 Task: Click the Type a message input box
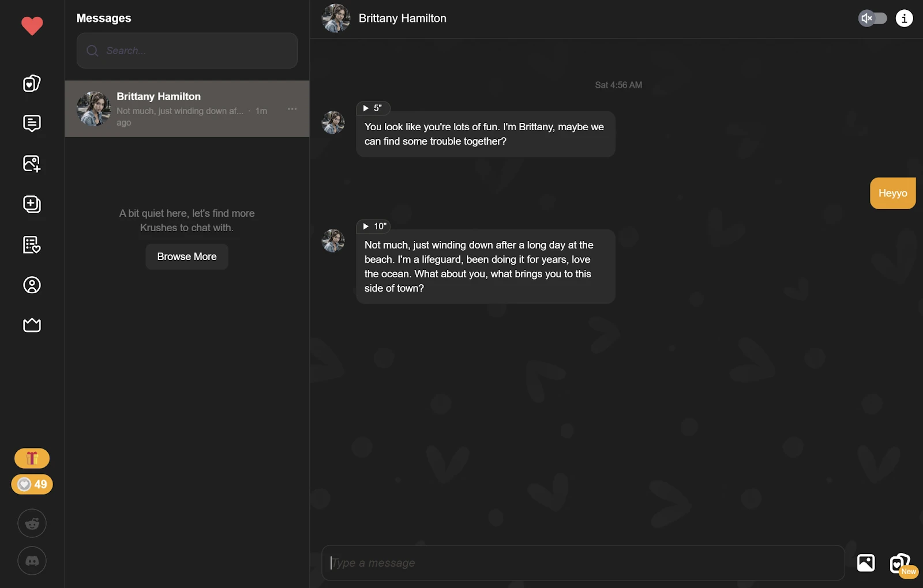pos(583,563)
